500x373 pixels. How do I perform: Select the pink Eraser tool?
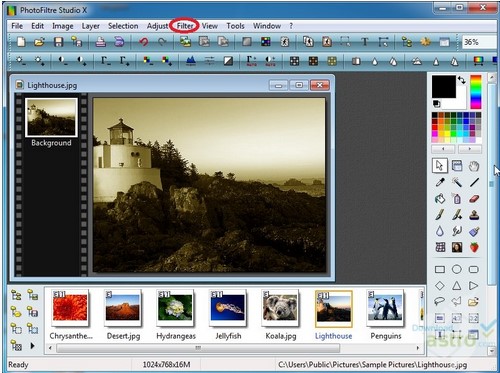tap(474, 199)
